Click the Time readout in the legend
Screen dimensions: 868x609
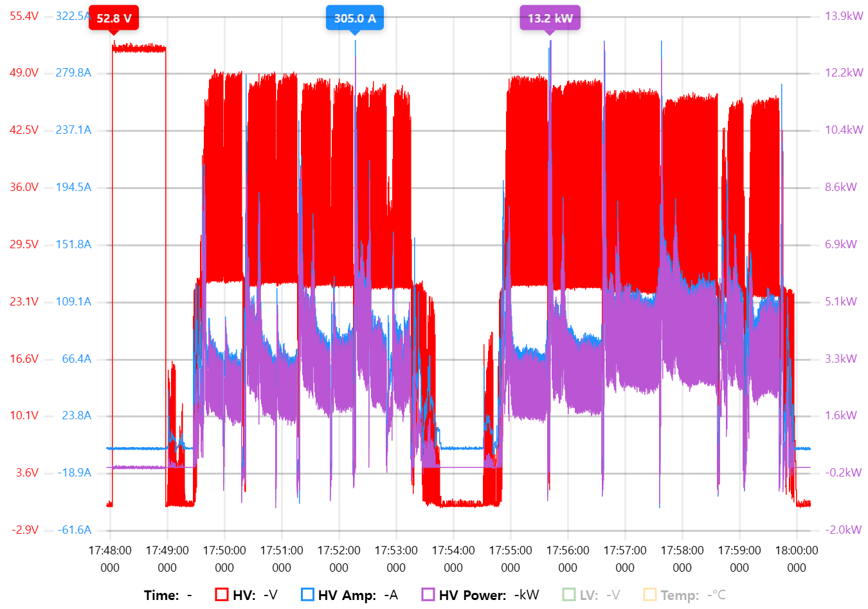coord(167,595)
